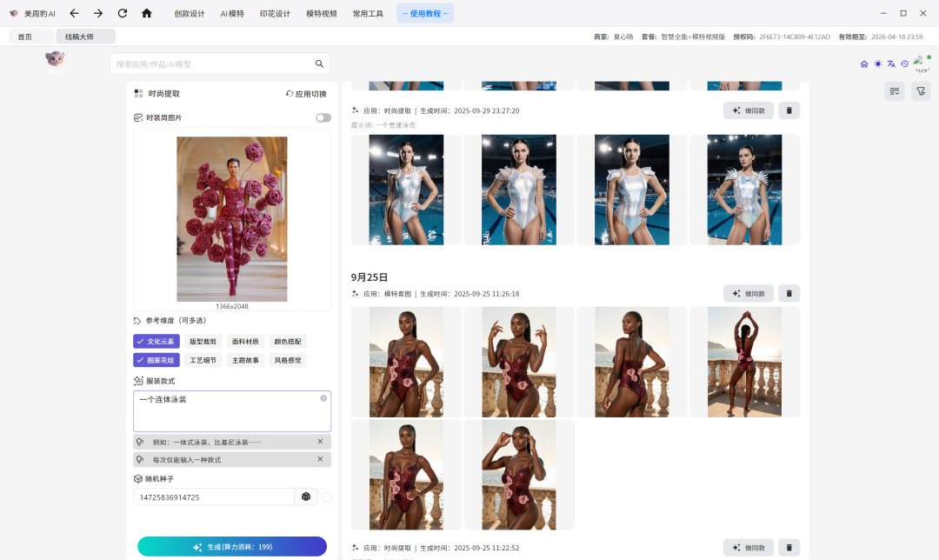The width and height of the screenshot is (939, 560).
Task: Open the home icon in top-right toolbar
Action: point(863,63)
